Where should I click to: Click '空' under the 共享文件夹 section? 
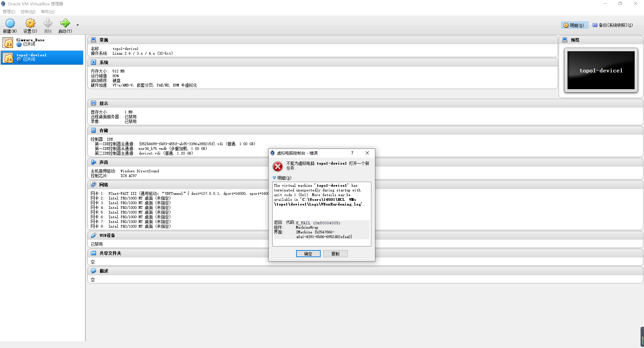pyautogui.click(x=93, y=262)
